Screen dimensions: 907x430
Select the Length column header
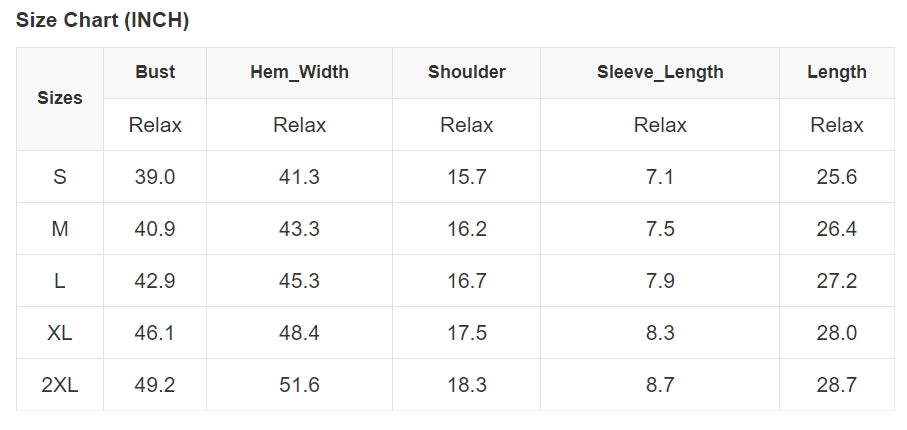837,72
